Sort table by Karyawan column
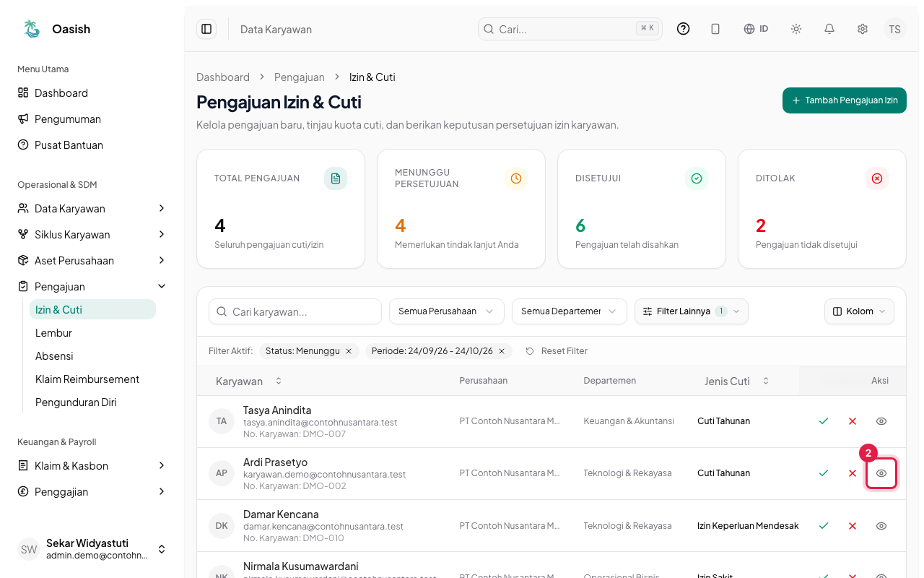The height and width of the screenshot is (578, 924). (249, 381)
